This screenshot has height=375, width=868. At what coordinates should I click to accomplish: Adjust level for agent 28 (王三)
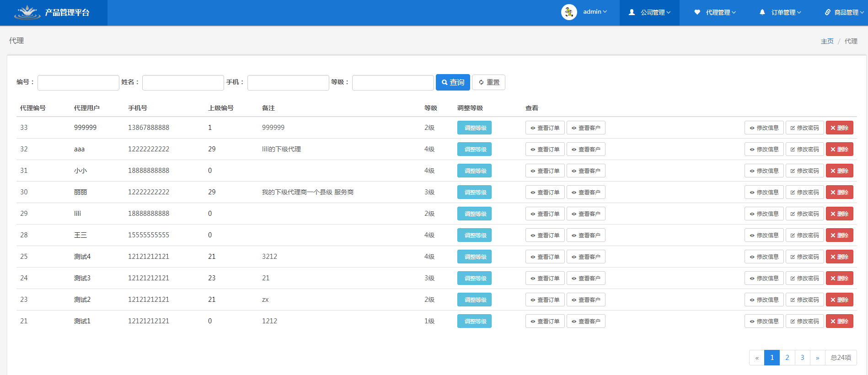tap(474, 236)
